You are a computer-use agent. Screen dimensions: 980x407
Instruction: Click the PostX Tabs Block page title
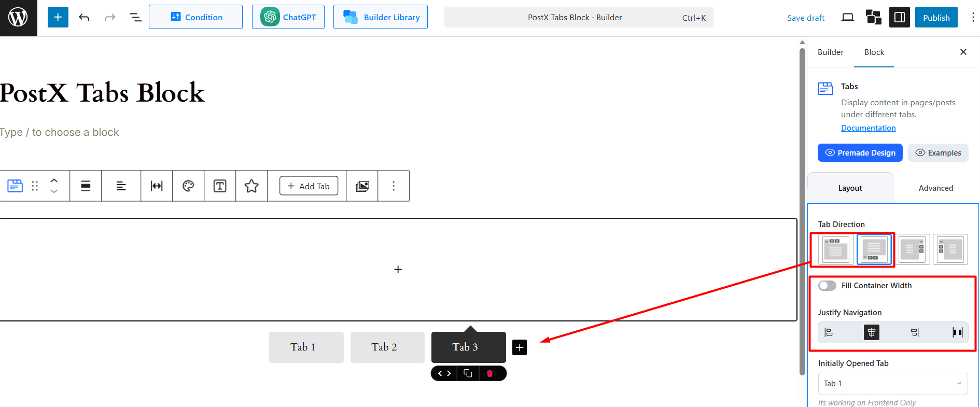tap(102, 93)
